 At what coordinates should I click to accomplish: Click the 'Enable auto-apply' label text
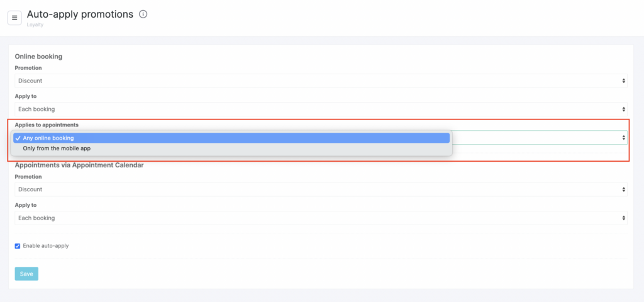point(46,246)
